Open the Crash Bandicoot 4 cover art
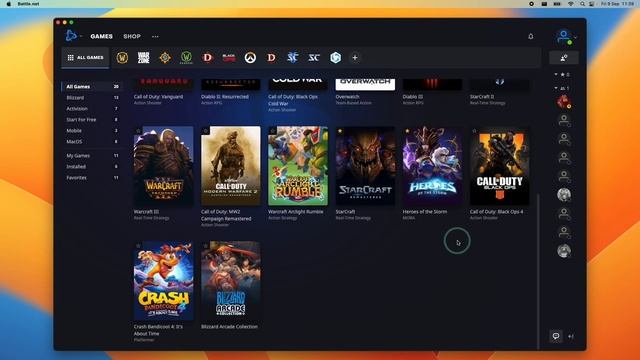The width and height of the screenshot is (640, 360). 164,280
